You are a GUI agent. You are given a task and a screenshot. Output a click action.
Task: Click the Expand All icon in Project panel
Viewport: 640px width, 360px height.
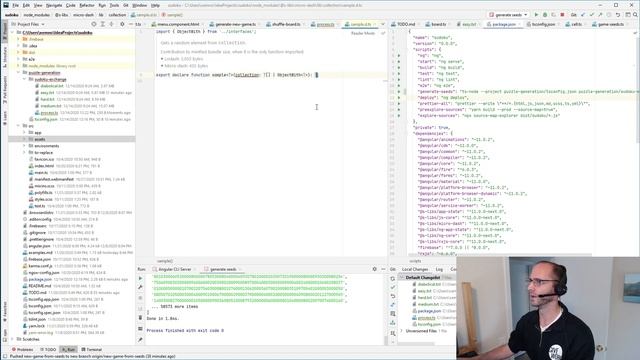pyautogui.click(x=103, y=24)
